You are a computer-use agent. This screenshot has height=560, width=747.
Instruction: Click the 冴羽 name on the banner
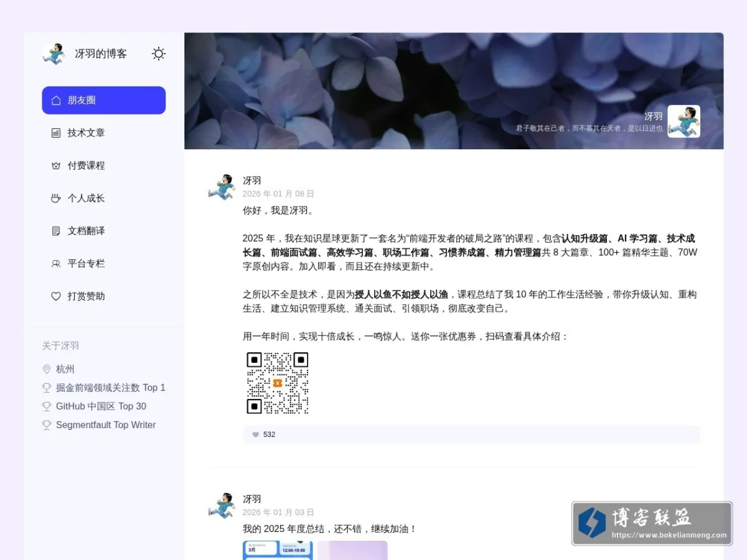654,116
